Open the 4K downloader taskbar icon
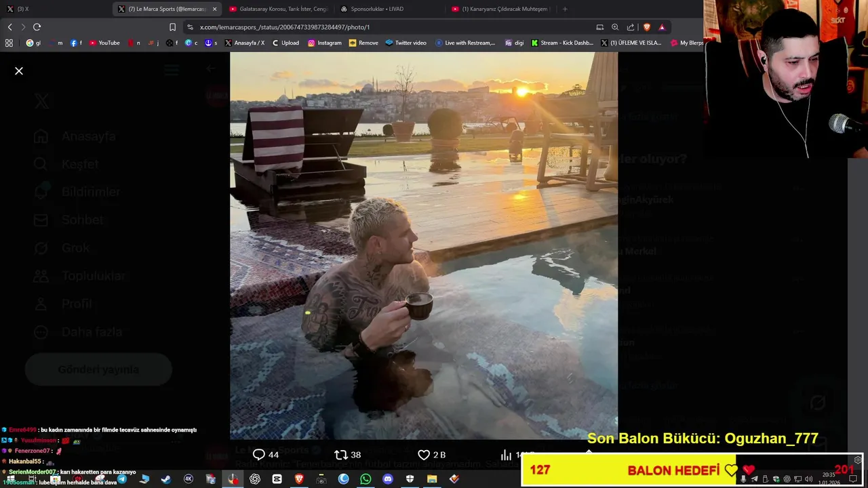Screen dimensions: 868x488 coord(189,479)
